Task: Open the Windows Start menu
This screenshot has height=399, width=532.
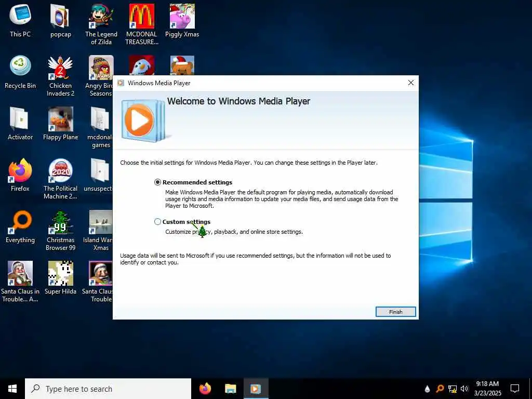Action: point(12,389)
